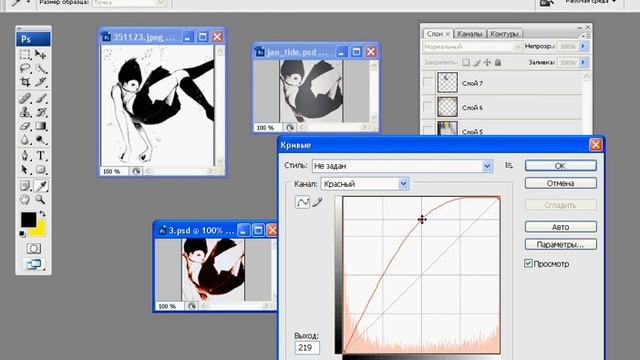Open the blend mode dropdown Нормальный
640x360 pixels.
click(472, 47)
